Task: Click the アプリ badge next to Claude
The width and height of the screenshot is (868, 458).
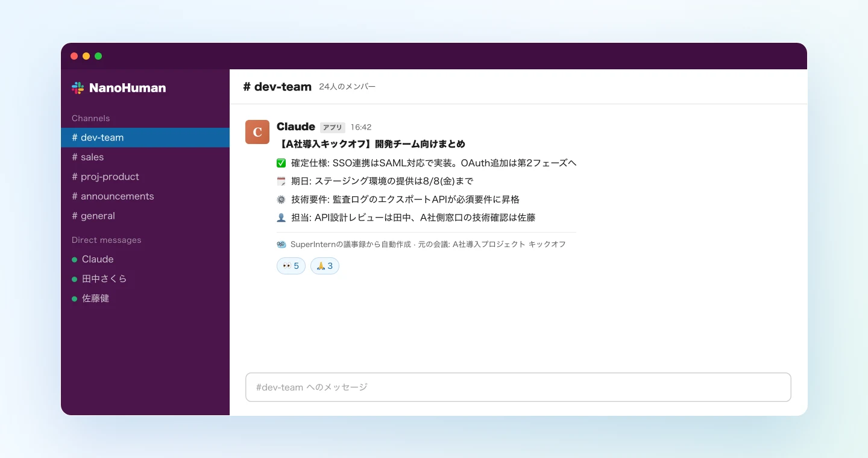Action: pyautogui.click(x=333, y=127)
